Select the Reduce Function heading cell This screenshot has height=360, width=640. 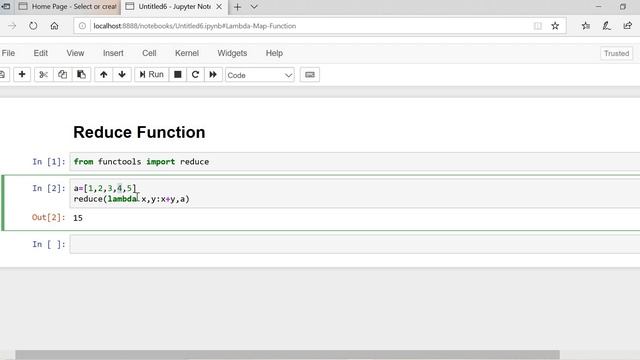139,132
